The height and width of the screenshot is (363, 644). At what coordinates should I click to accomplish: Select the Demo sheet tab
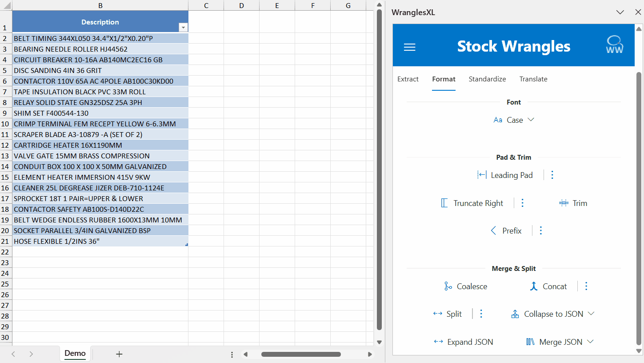click(x=75, y=354)
